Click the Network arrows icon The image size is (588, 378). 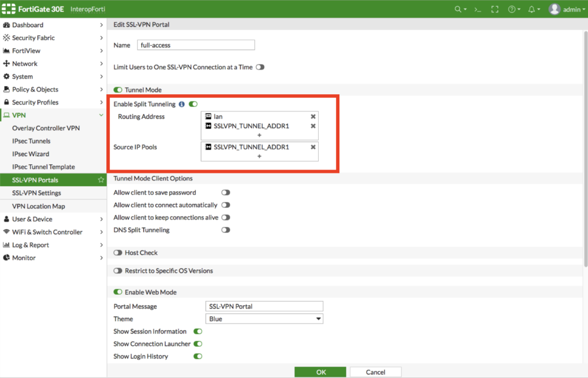6,63
